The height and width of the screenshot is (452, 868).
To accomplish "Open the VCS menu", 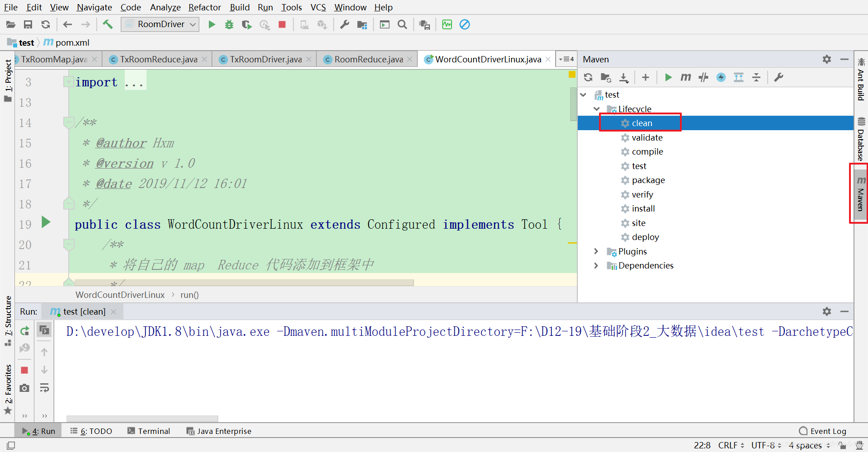I will (x=318, y=7).
